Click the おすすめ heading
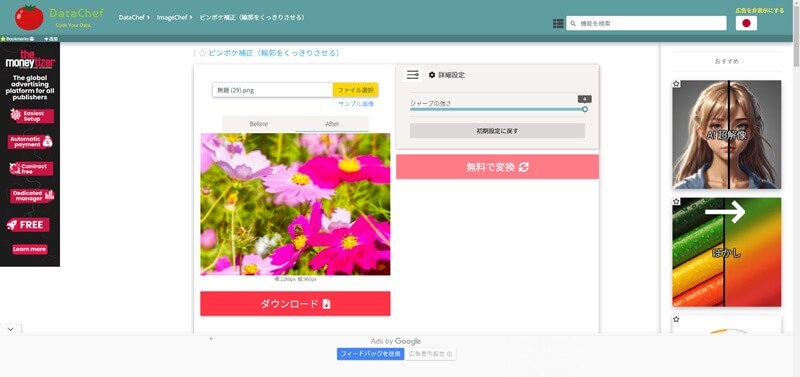800x377 pixels. (x=727, y=61)
